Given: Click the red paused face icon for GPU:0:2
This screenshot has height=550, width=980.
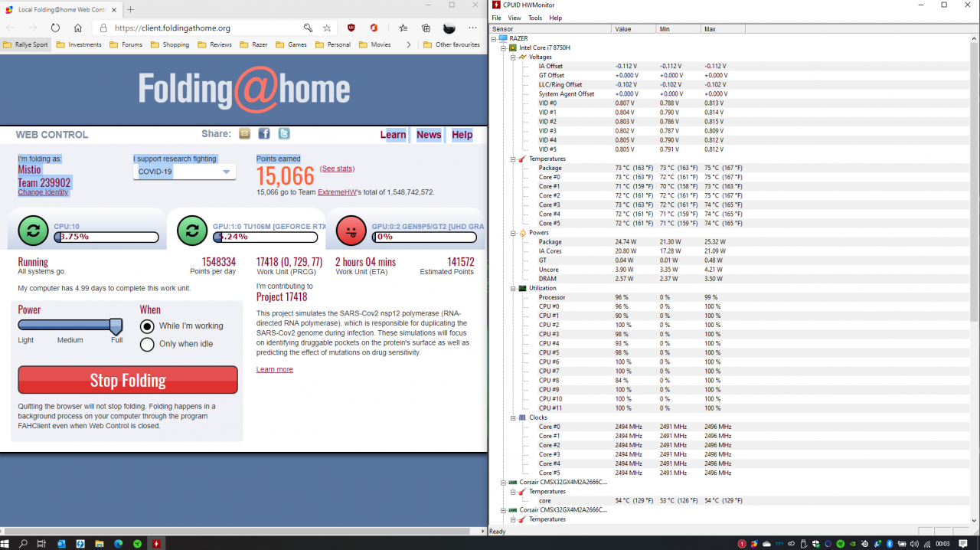Looking at the screenshot, I should pos(351,230).
